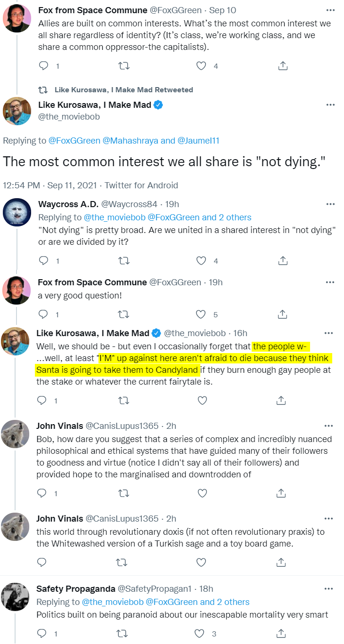Reply to Fox from Space Commune's Sep 10 tweet

(x=44, y=66)
